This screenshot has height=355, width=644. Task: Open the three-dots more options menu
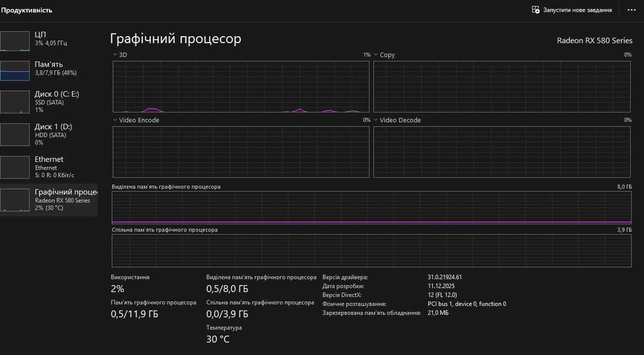(632, 10)
